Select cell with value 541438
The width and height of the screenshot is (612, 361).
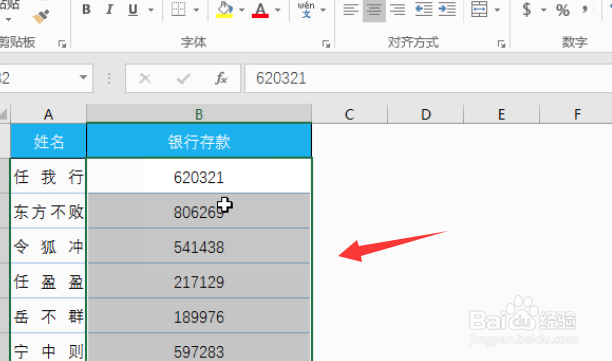(199, 246)
